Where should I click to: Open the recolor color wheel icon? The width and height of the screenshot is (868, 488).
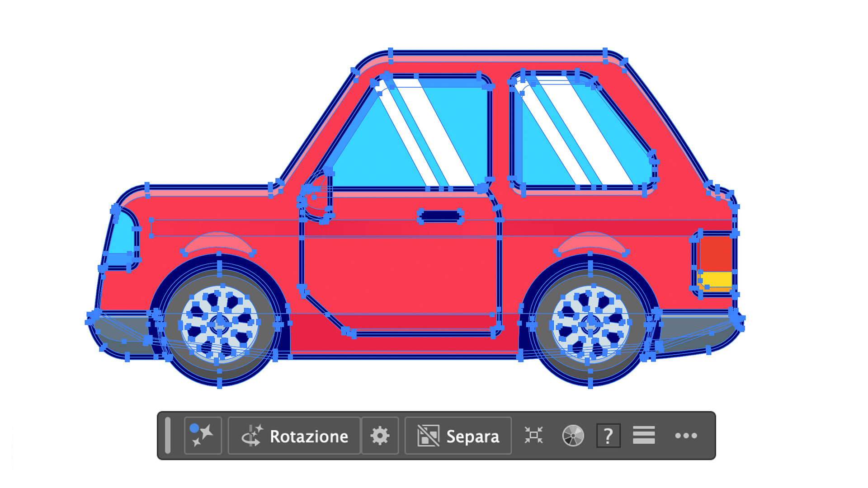573,436
